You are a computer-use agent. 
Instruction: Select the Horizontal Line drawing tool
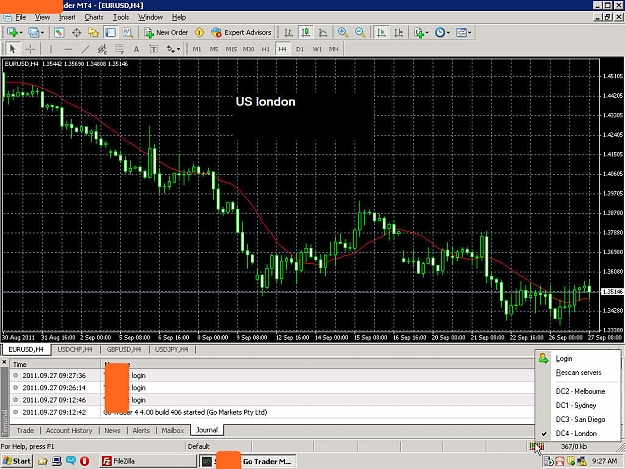(68, 49)
